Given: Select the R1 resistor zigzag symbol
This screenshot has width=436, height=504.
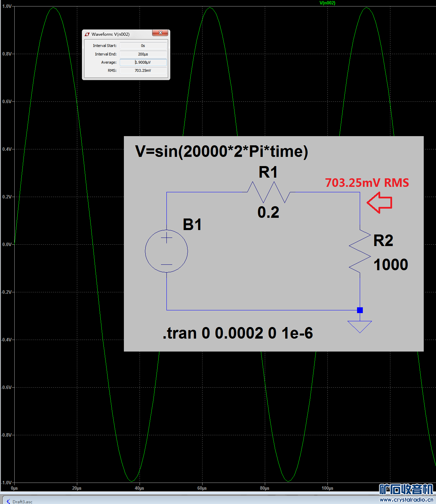Looking at the screenshot, I should point(269,192).
